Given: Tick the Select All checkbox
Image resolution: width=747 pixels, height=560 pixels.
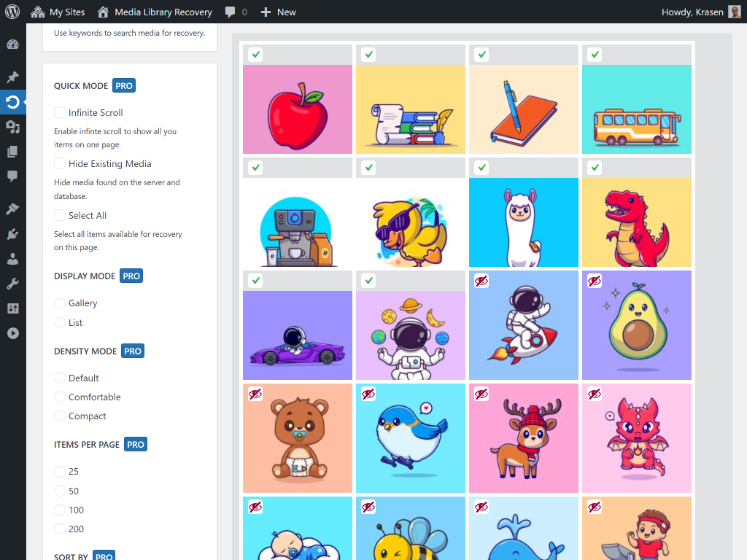Looking at the screenshot, I should coord(59,215).
